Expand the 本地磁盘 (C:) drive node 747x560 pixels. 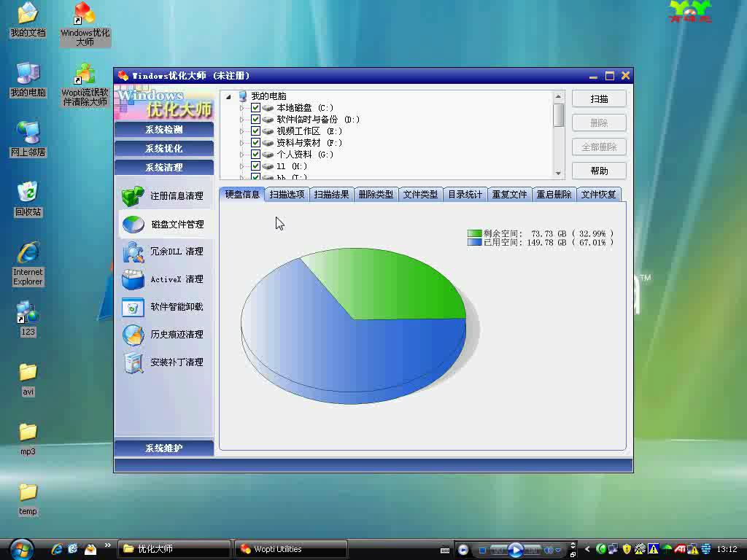tap(241, 108)
